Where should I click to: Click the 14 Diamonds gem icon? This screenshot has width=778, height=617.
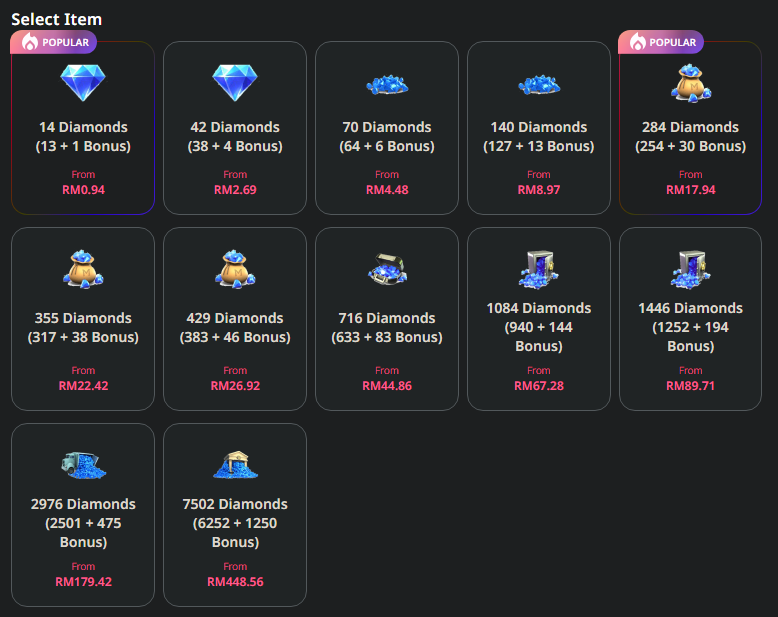(82, 83)
